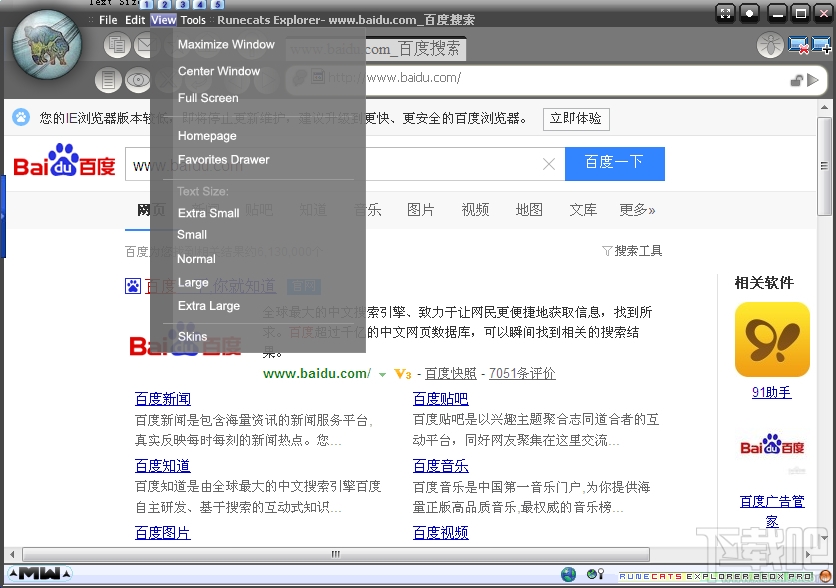Open 百度音乐 link
The width and height of the screenshot is (836, 588).
(x=440, y=466)
